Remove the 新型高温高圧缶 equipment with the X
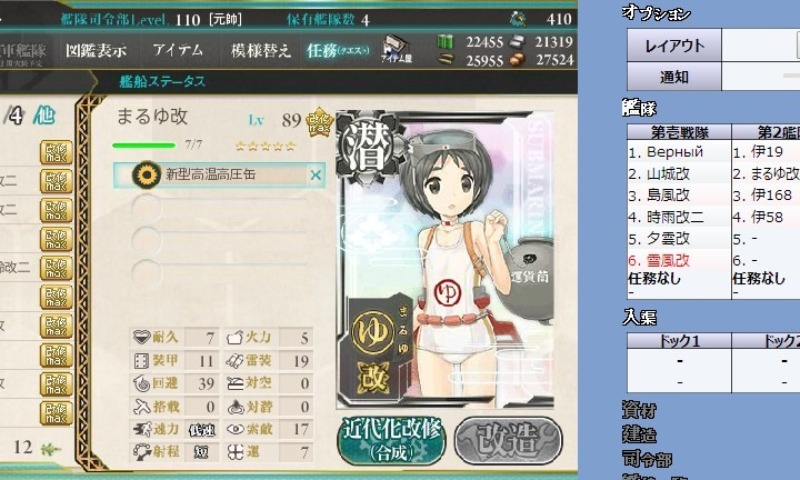800x480 pixels. [x=316, y=175]
